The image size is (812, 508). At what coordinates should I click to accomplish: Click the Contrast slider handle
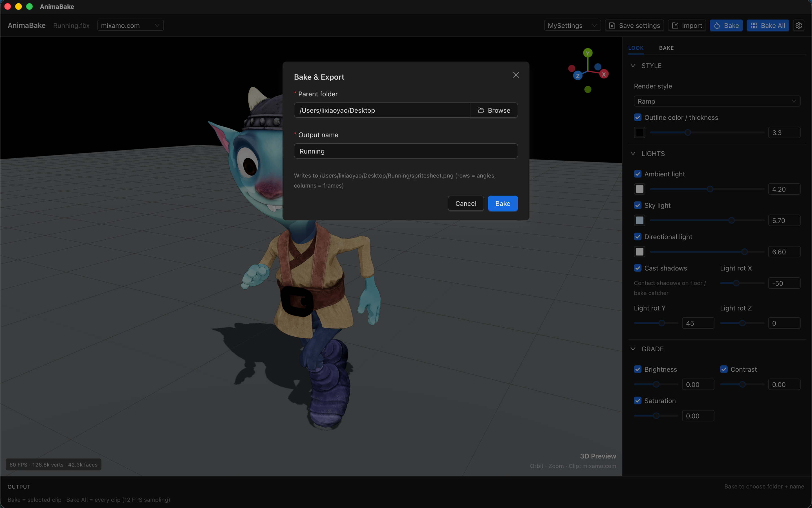(x=743, y=384)
